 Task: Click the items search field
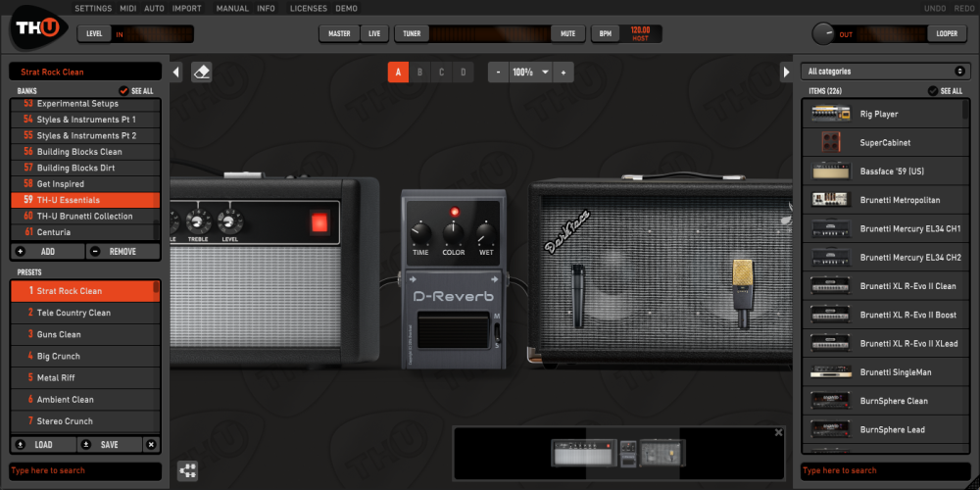click(x=886, y=470)
